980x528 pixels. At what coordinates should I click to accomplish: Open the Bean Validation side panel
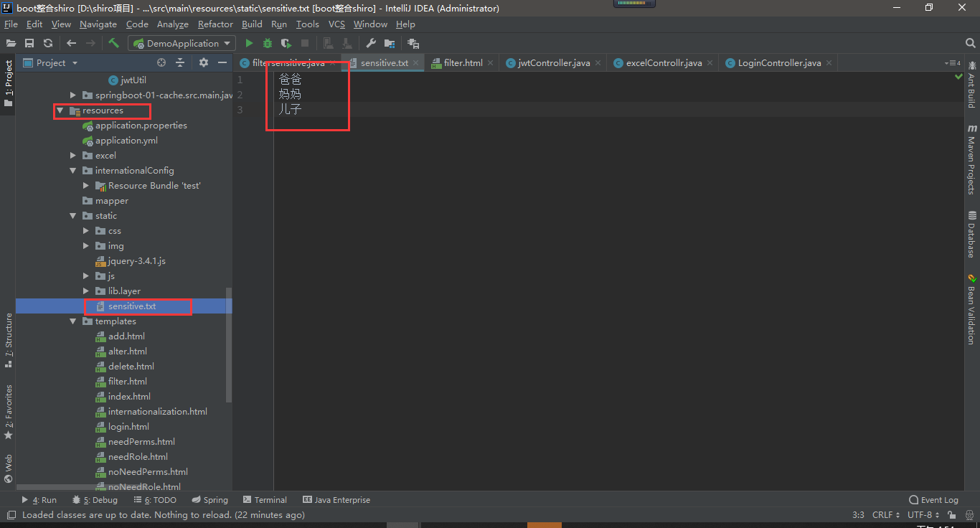pyautogui.click(x=971, y=309)
